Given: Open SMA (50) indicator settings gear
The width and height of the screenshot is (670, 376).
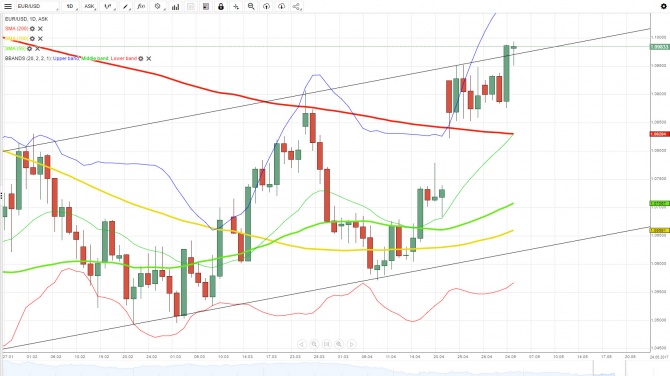Looking at the screenshot, I should [x=29, y=49].
